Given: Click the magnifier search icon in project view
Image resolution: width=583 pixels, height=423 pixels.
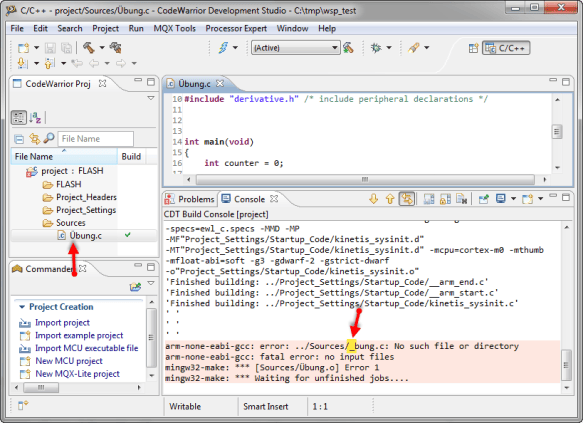Looking at the screenshot, I should click(49, 138).
